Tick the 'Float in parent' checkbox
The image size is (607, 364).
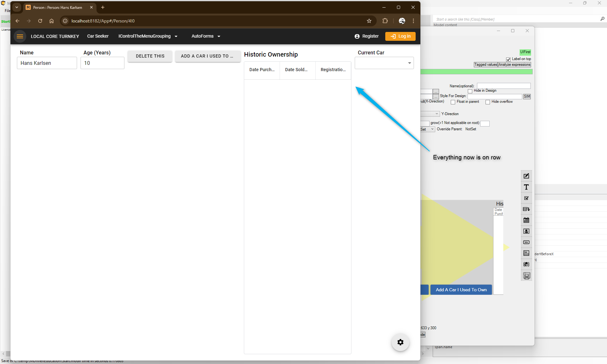(x=453, y=102)
